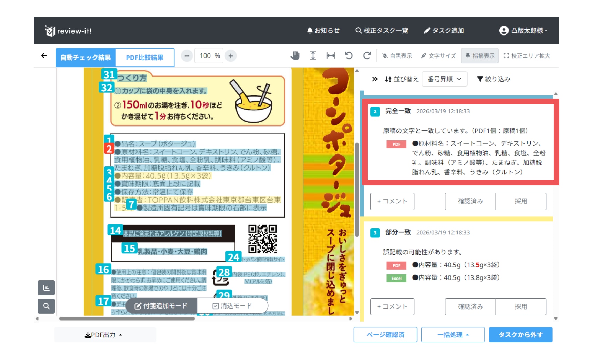593x364 pixels.
Task: Open 校正タスク一覧 in the top menu
Action: coord(382,31)
